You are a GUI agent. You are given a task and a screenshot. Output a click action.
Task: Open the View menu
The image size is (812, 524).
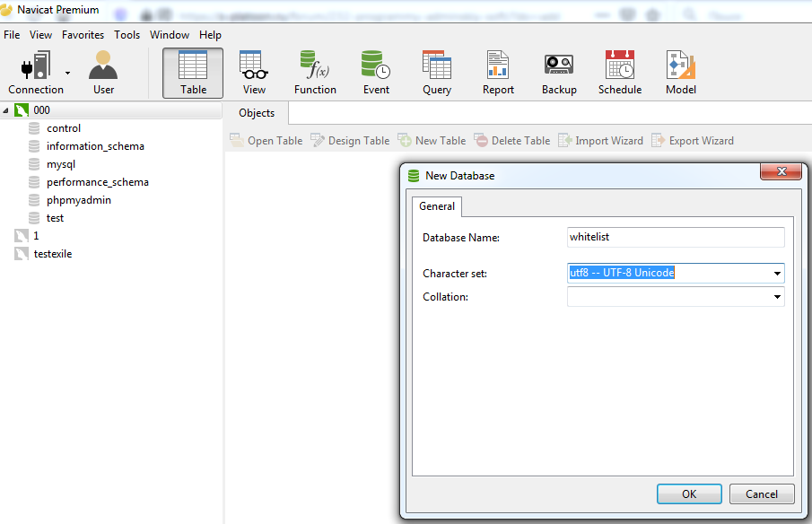pyautogui.click(x=40, y=35)
